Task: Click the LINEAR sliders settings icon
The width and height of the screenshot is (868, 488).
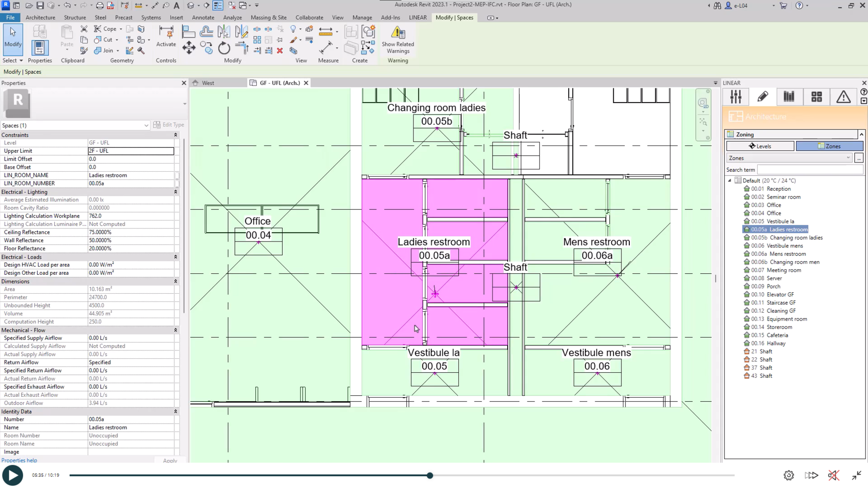Action: [736, 97]
